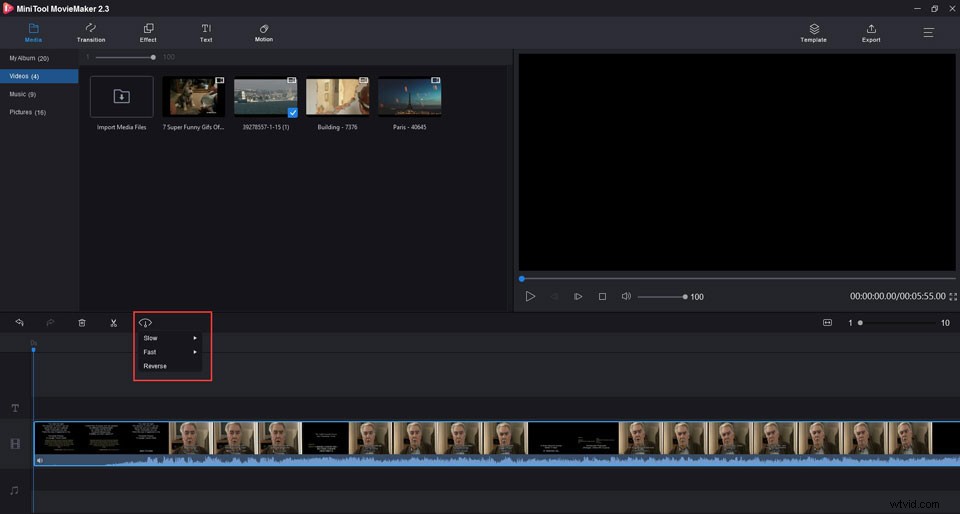Screen dimensions: 960x514
Task: Open the Template library
Action: click(x=814, y=32)
